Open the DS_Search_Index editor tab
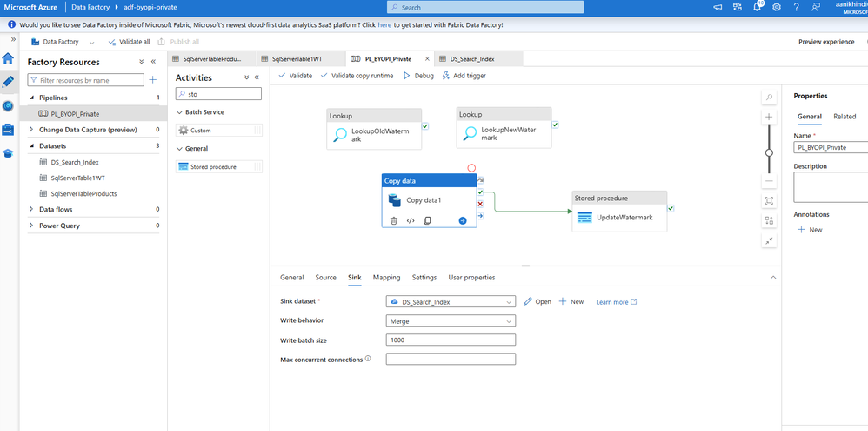868x431 pixels. pyautogui.click(x=470, y=59)
